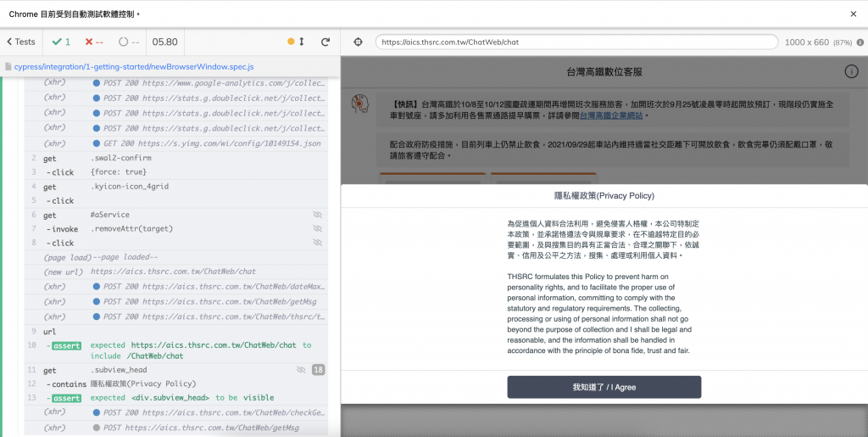Click the 台灣高鐵數位客服 page title

coord(604,72)
